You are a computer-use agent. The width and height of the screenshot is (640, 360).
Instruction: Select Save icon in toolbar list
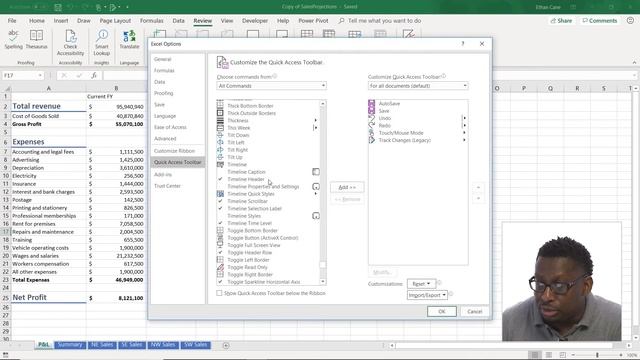371,111
